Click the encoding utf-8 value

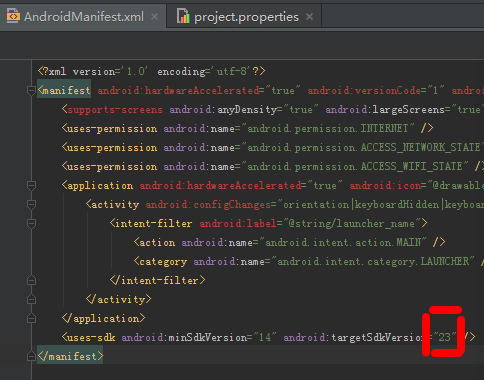tap(232, 71)
